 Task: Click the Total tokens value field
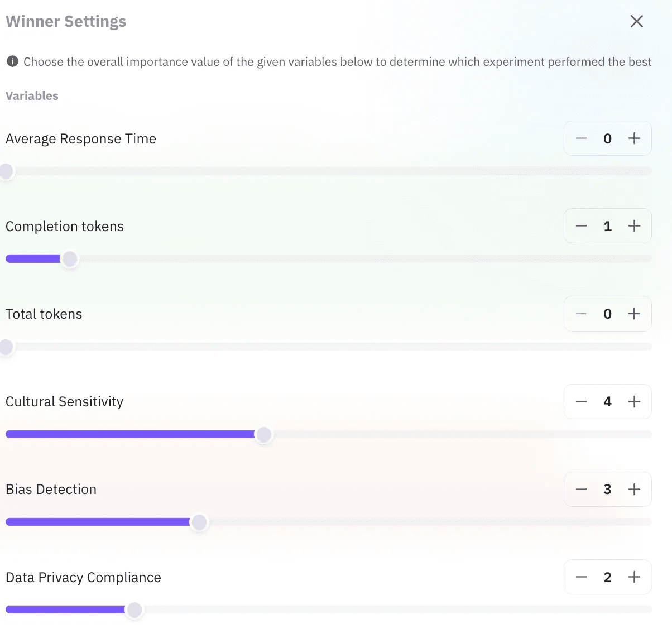click(608, 314)
